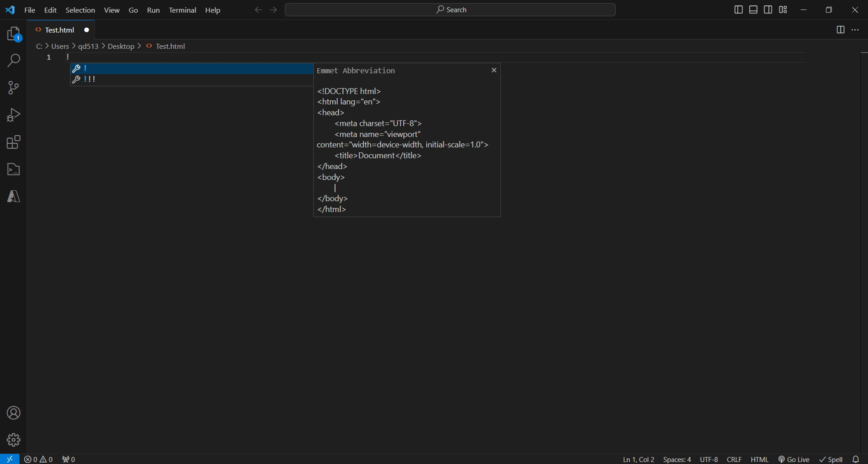868x464 pixels.
Task: Go back with the left arrow
Action: click(x=258, y=10)
